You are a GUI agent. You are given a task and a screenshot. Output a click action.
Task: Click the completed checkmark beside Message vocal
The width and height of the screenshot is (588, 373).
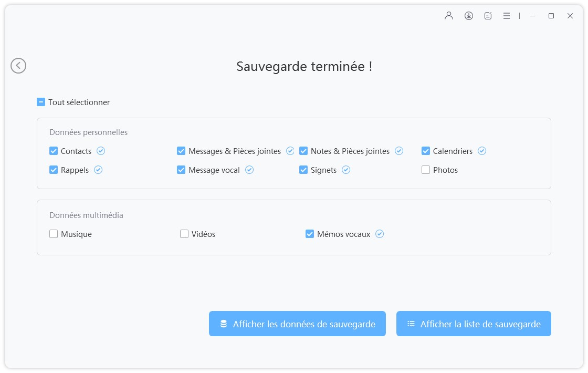click(249, 170)
